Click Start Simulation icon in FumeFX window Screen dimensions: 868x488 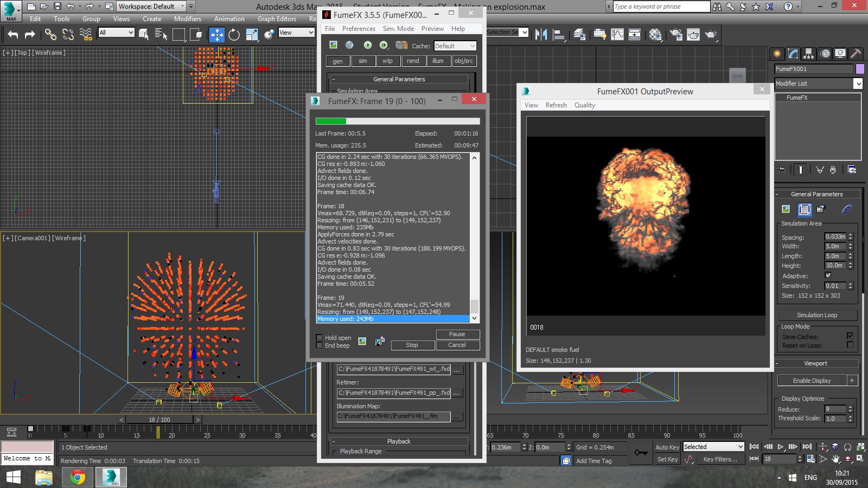pyautogui.click(x=368, y=45)
